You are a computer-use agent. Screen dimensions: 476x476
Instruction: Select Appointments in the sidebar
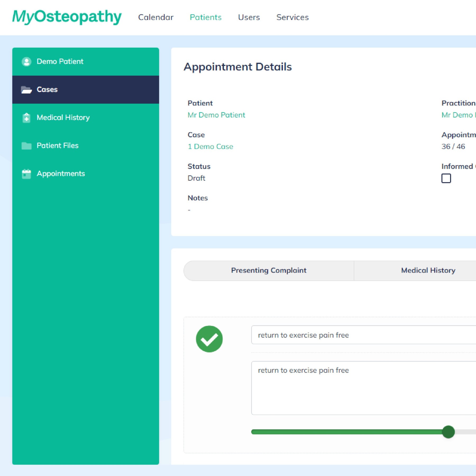[86, 174]
